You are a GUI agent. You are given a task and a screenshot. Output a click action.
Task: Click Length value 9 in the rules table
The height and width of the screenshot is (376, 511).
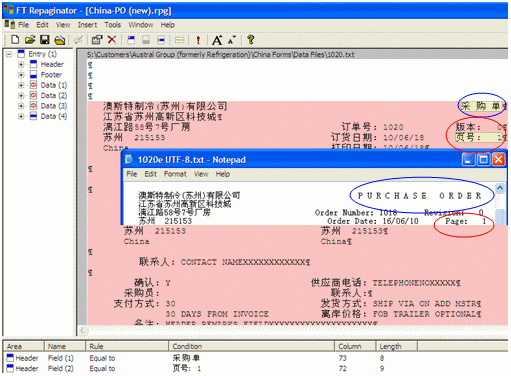(x=382, y=369)
